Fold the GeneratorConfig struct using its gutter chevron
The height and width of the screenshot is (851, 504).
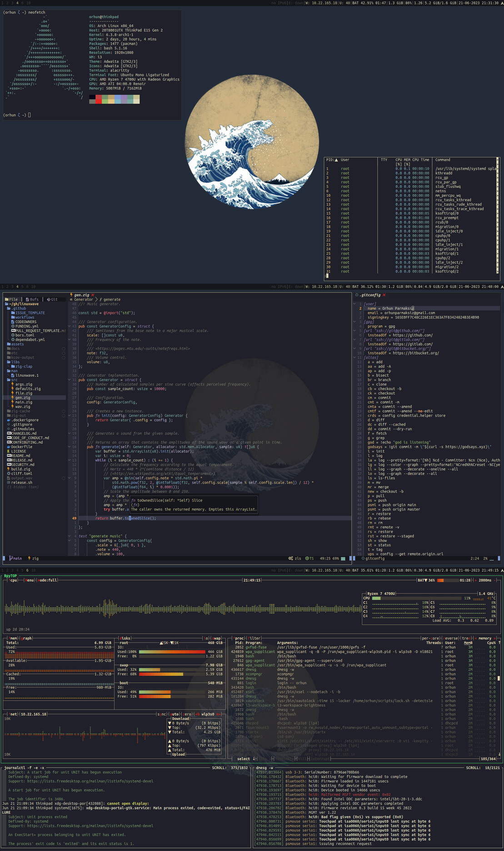(70, 326)
